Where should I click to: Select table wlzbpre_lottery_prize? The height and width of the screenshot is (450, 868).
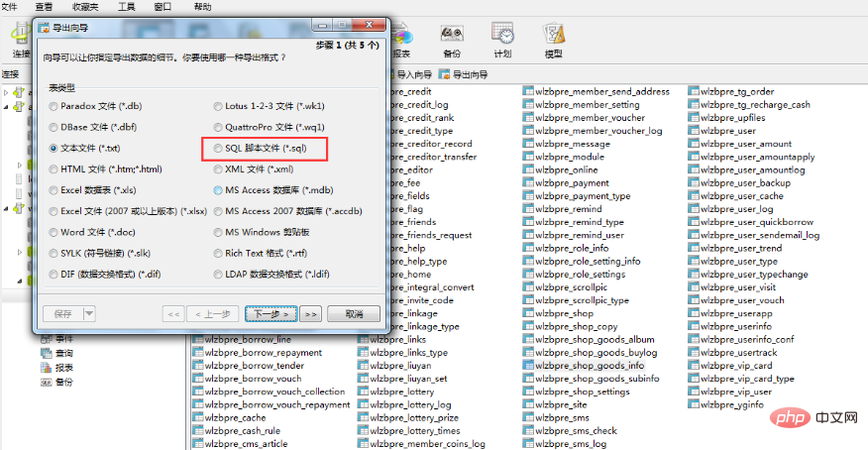[x=414, y=418]
